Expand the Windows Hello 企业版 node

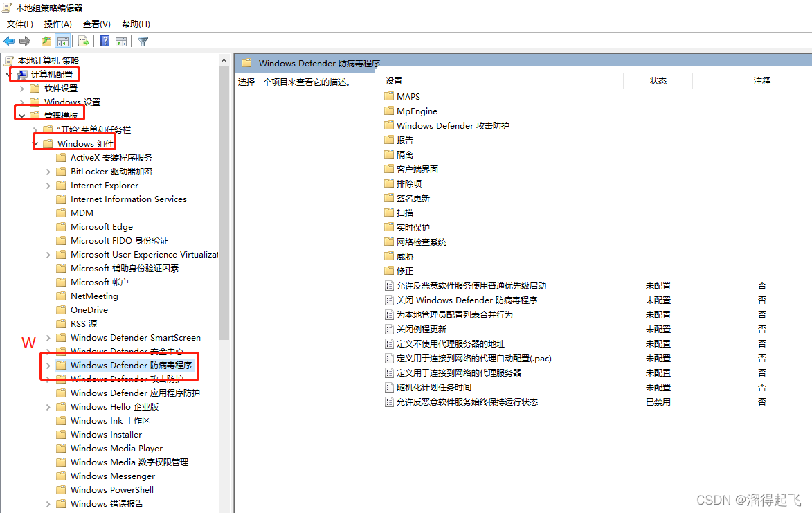tap(48, 407)
